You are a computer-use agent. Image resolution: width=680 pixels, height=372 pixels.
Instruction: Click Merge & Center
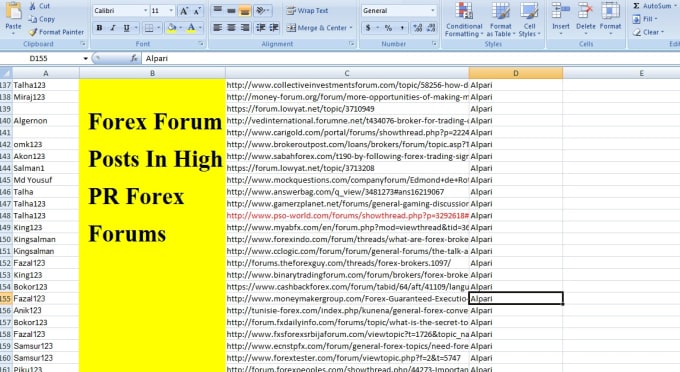tap(317, 28)
